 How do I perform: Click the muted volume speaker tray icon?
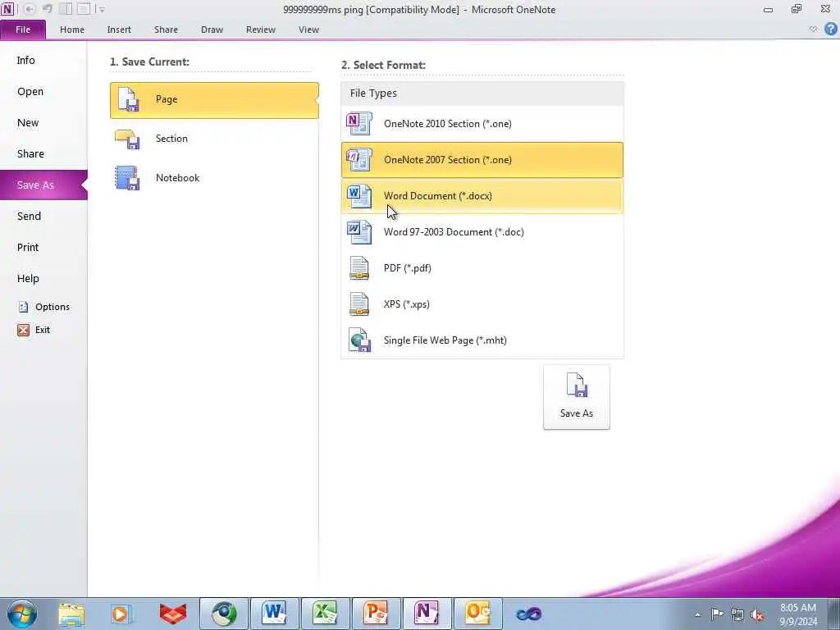(x=757, y=614)
